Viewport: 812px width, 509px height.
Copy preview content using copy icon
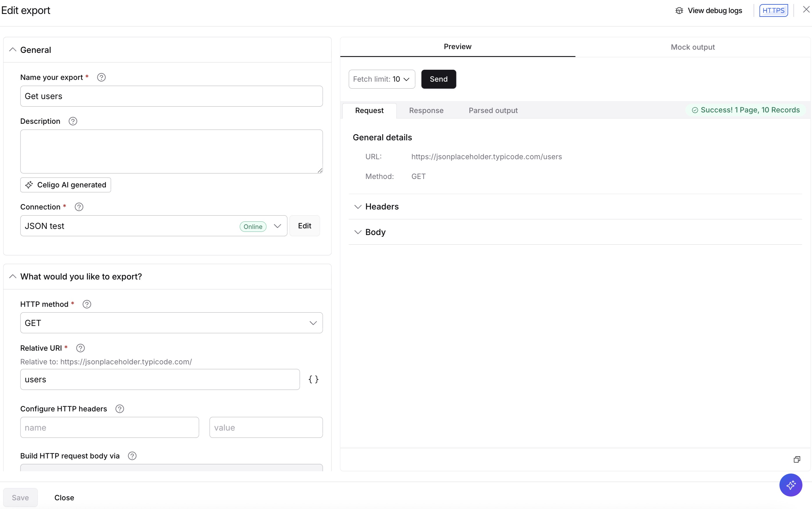tap(797, 460)
